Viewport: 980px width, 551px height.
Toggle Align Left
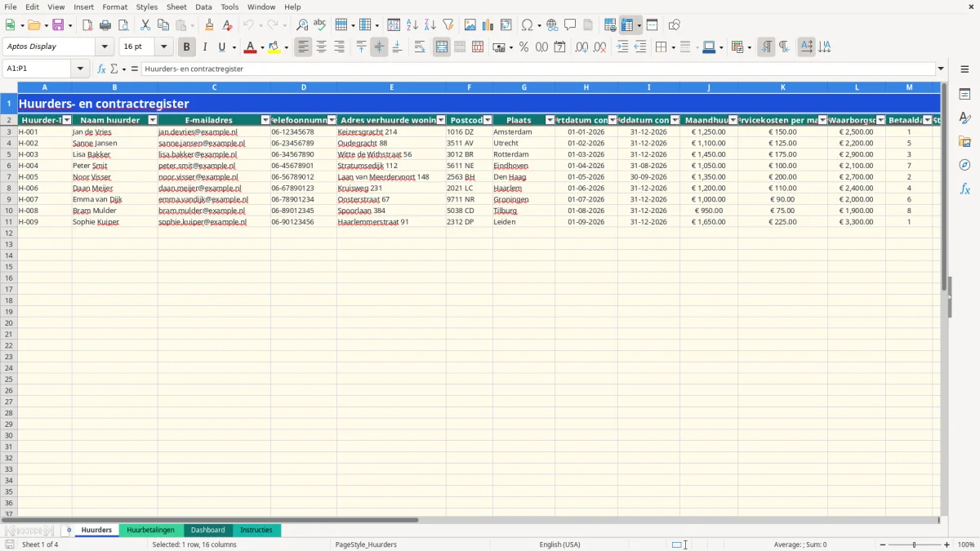(x=304, y=47)
